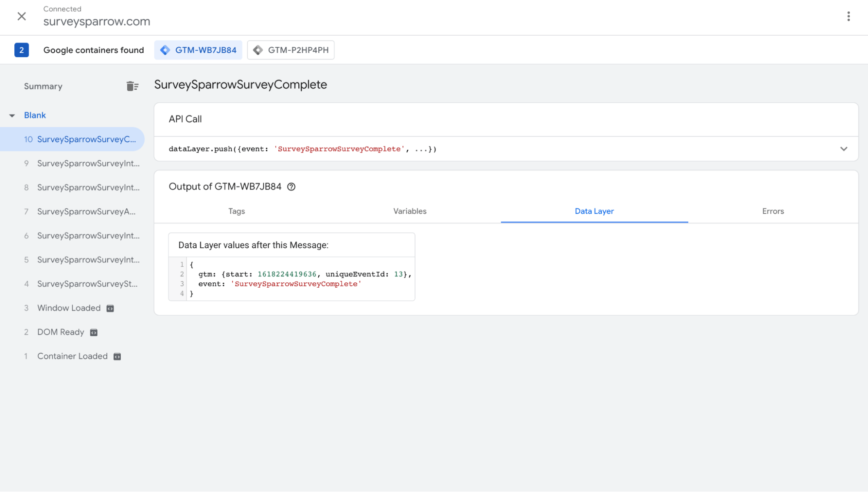The width and height of the screenshot is (868, 492).
Task: Close the Tag Assistant debug panel
Action: click(21, 16)
